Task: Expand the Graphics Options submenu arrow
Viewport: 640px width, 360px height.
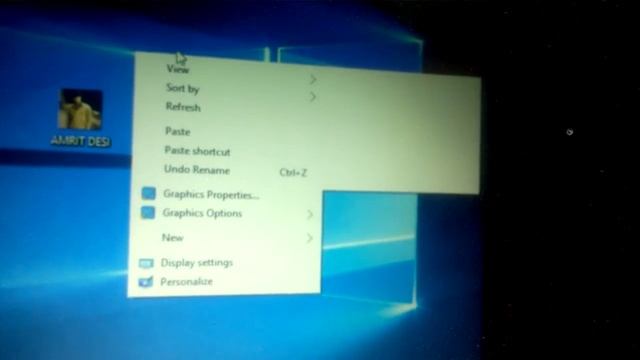Action: click(x=310, y=214)
